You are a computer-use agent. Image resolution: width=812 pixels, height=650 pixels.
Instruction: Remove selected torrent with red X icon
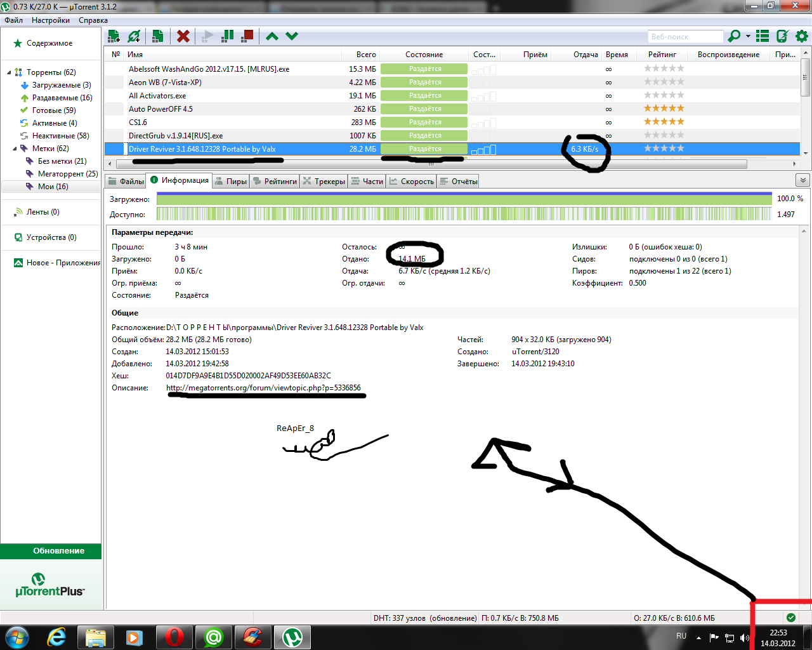pos(183,36)
